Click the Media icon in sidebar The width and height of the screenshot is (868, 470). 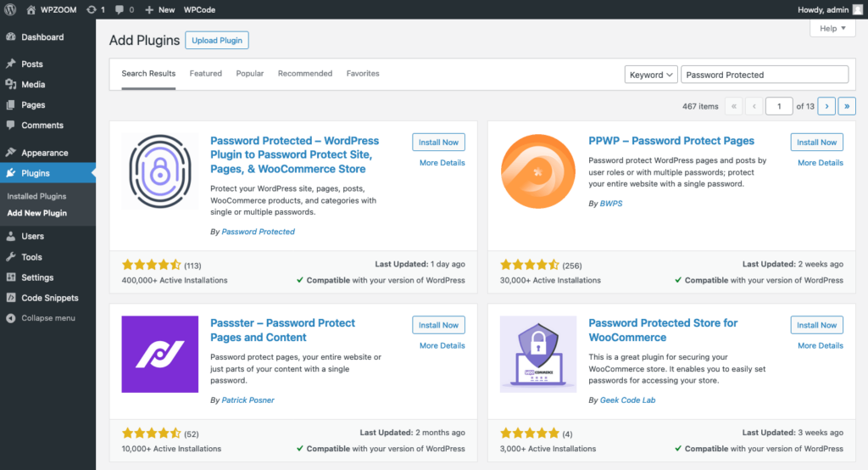tap(10, 84)
